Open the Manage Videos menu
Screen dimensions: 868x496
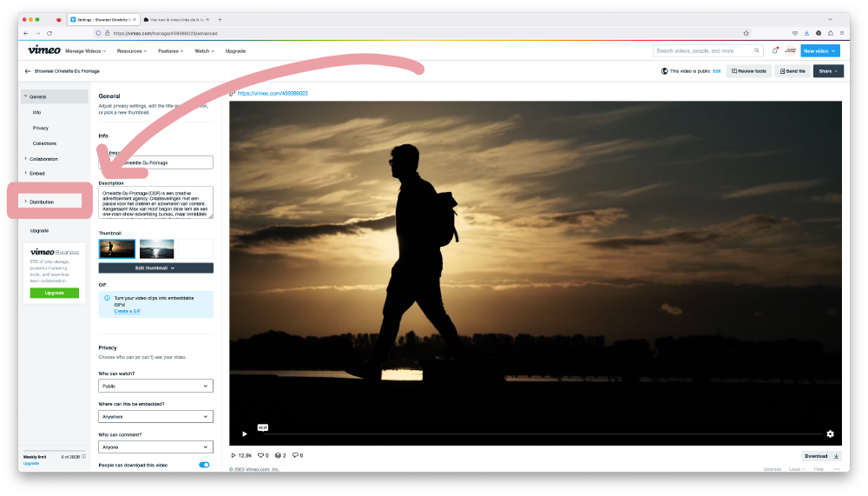tap(85, 51)
